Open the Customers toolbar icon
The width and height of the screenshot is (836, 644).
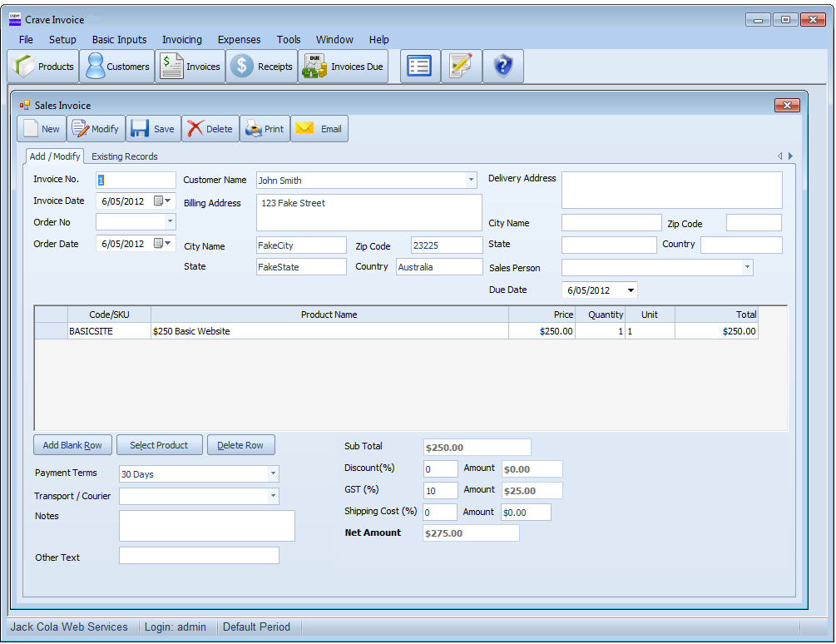coord(117,67)
